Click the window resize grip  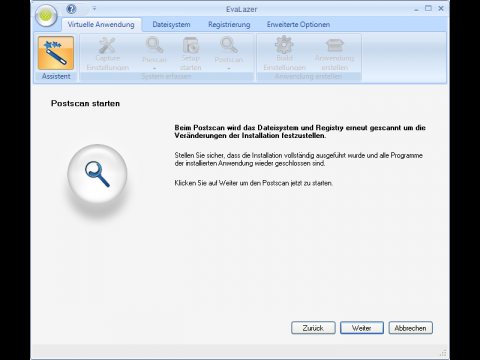(x=443, y=353)
